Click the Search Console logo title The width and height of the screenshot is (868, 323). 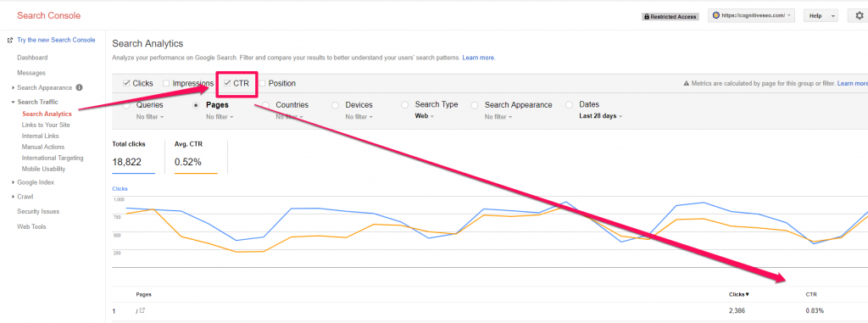click(48, 15)
